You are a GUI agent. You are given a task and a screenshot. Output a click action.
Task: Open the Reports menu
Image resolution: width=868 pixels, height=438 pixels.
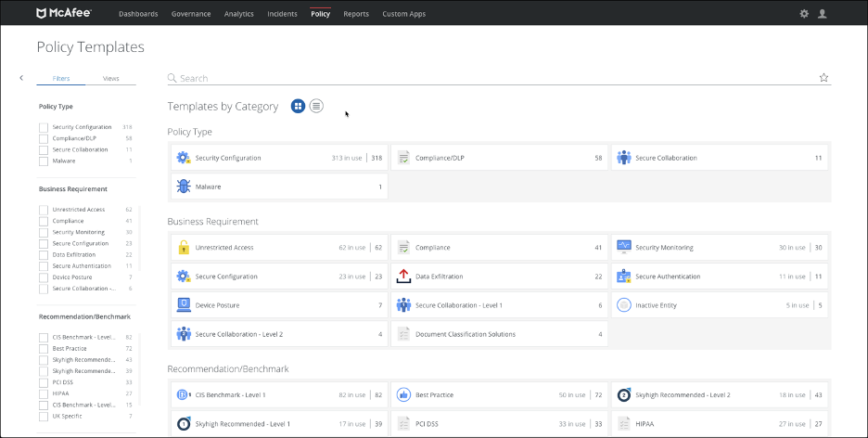click(x=356, y=14)
